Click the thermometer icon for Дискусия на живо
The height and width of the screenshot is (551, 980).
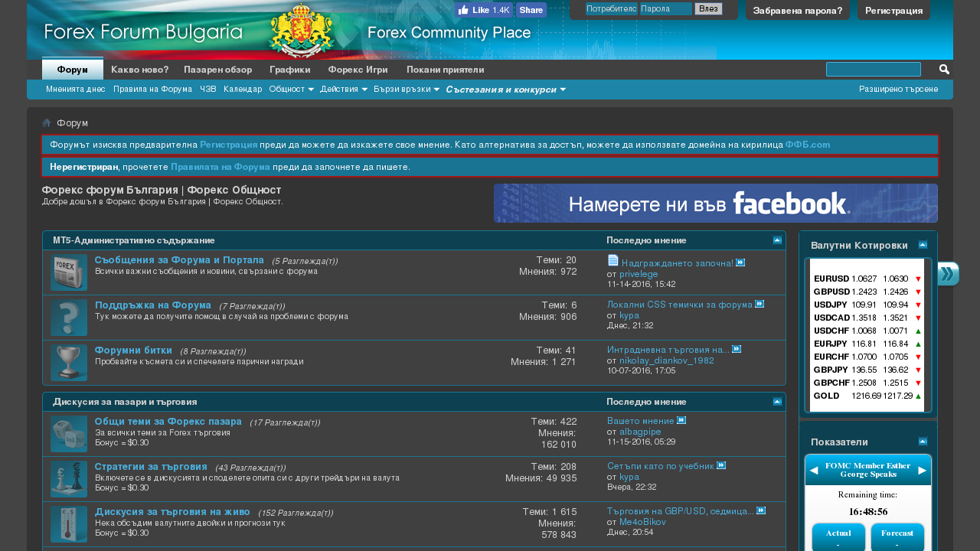coord(69,524)
